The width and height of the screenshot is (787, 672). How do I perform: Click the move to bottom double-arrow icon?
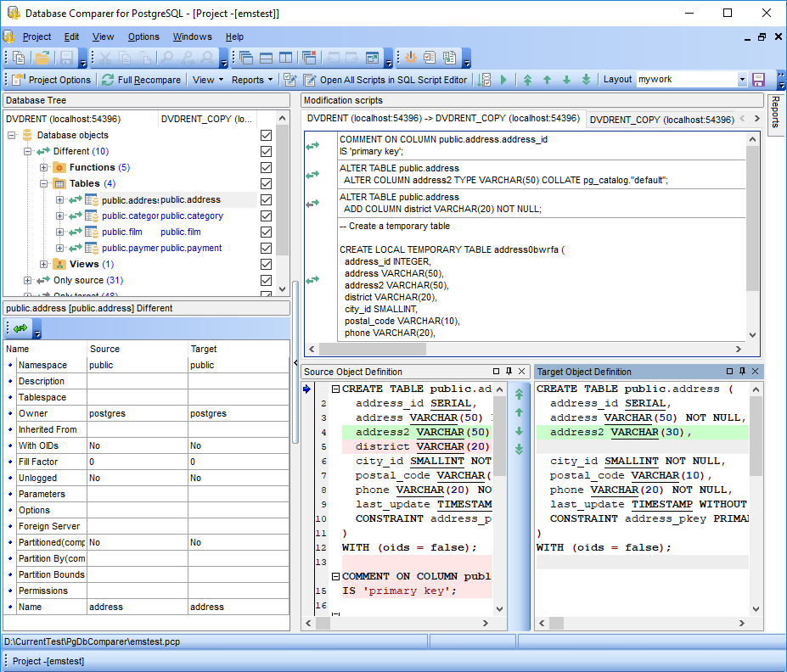pyautogui.click(x=586, y=80)
